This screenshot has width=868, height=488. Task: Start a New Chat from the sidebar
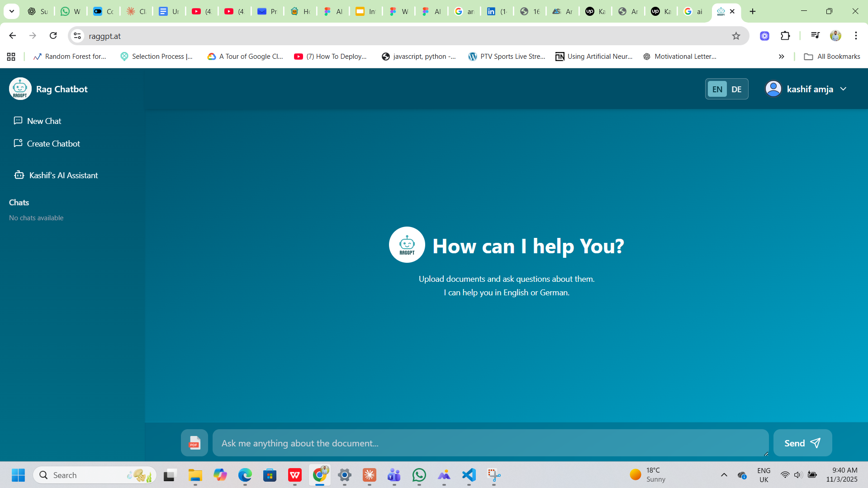pos(44,121)
